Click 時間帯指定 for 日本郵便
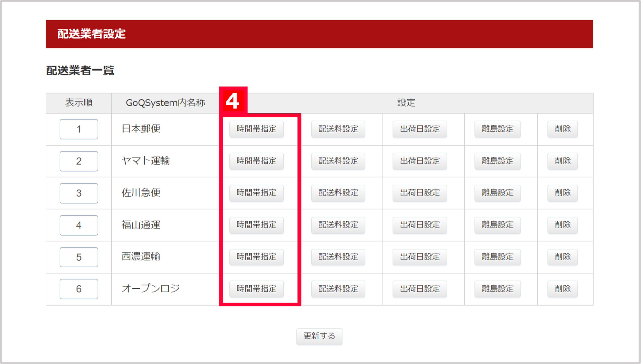This screenshot has height=364, width=641. 256,129
